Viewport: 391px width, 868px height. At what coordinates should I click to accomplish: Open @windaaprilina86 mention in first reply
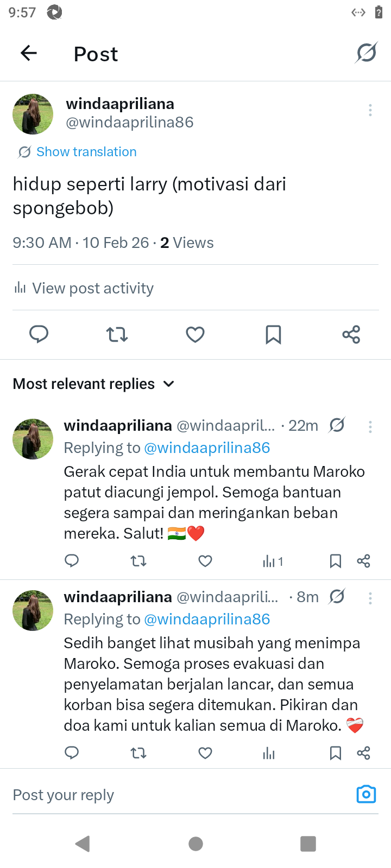207,448
